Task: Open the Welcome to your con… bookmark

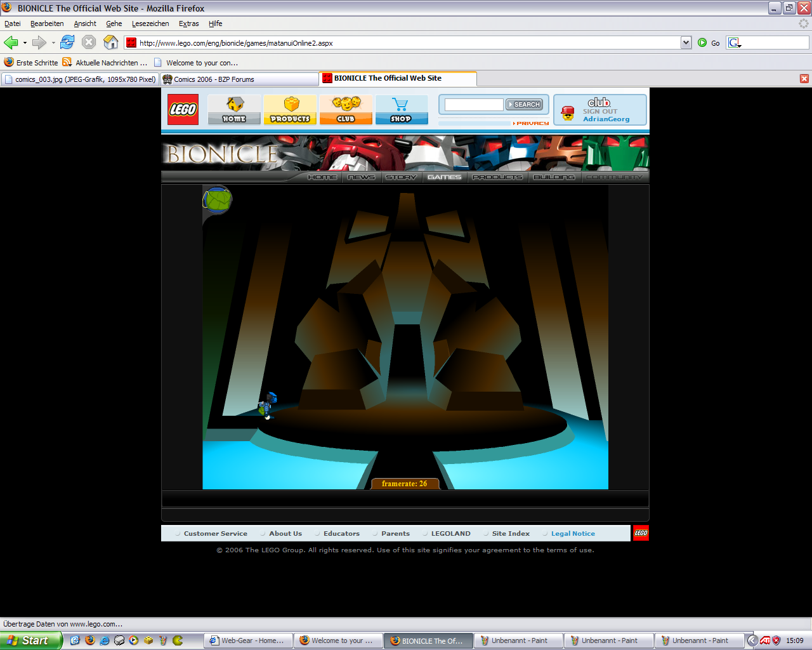Action: (196, 63)
